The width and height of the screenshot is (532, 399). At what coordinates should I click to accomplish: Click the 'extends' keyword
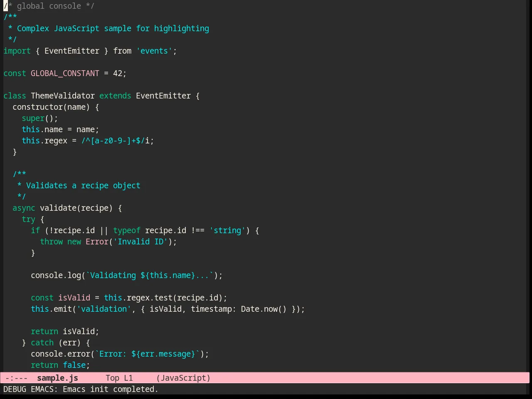click(115, 96)
